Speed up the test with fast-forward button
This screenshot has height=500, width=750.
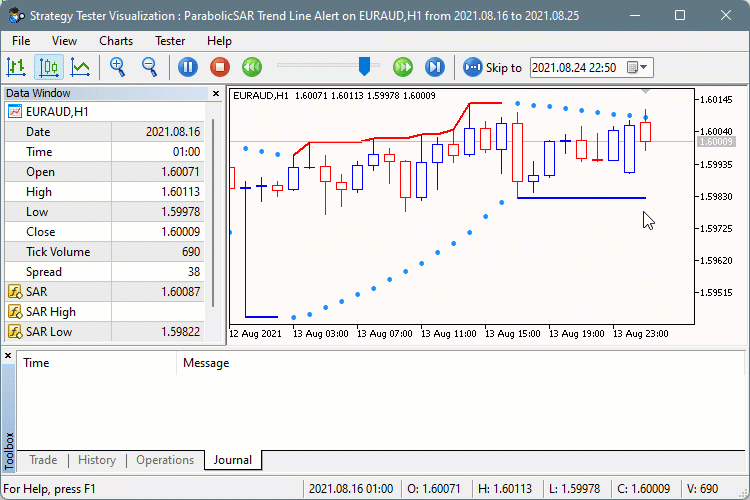point(403,67)
